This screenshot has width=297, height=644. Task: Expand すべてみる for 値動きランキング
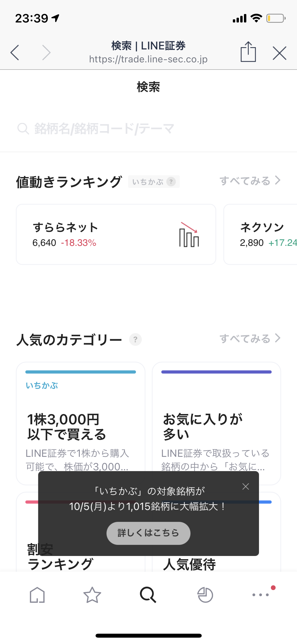click(x=250, y=181)
